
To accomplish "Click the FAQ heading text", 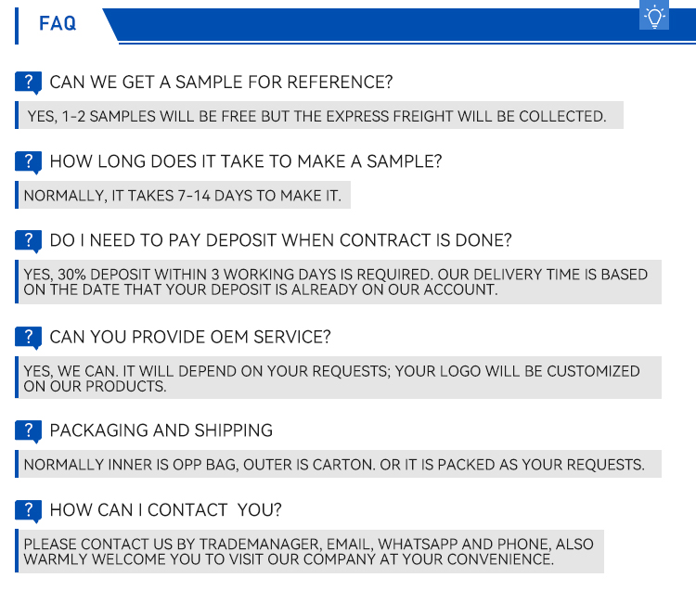I will (x=58, y=23).
